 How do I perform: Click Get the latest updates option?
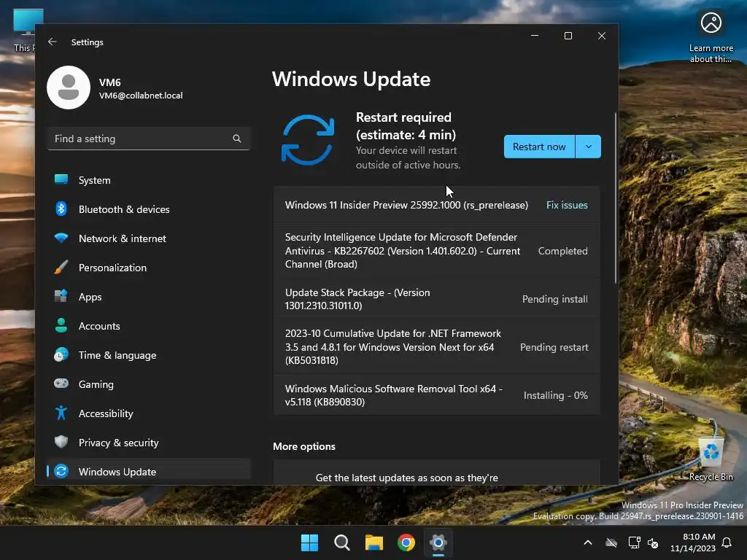[436, 474]
